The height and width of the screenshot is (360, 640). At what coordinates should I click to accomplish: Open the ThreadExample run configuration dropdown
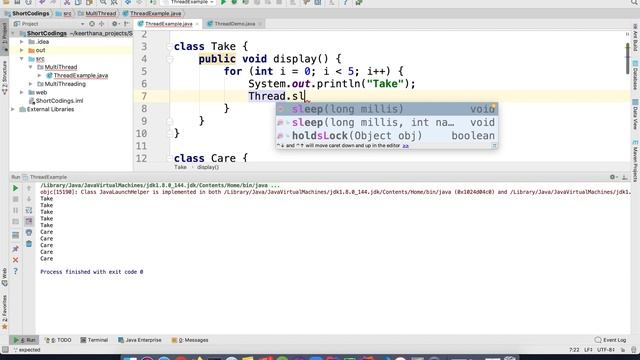click(189, 2)
